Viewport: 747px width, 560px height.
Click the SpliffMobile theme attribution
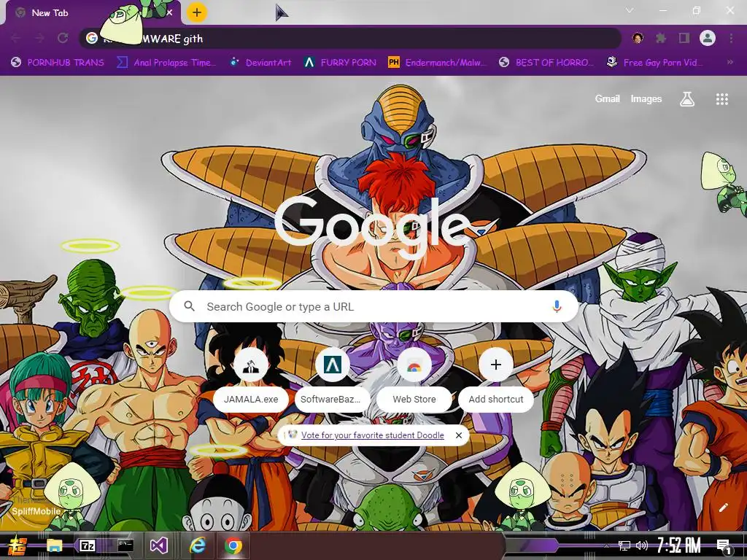pos(36,511)
